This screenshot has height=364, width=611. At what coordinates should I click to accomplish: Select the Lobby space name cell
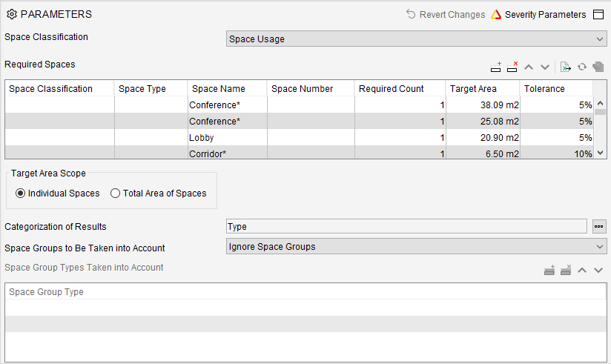pyautogui.click(x=228, y=138)
